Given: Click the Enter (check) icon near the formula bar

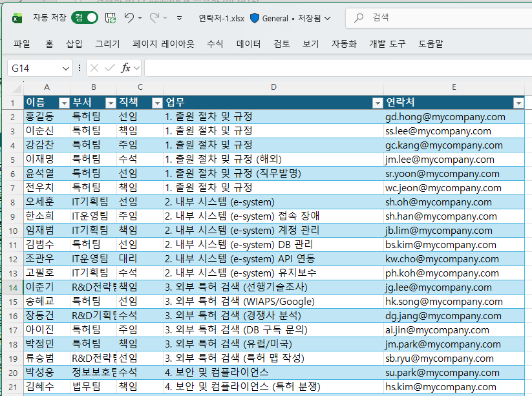Looking at the screenshot, I should (x=110, y=67).
